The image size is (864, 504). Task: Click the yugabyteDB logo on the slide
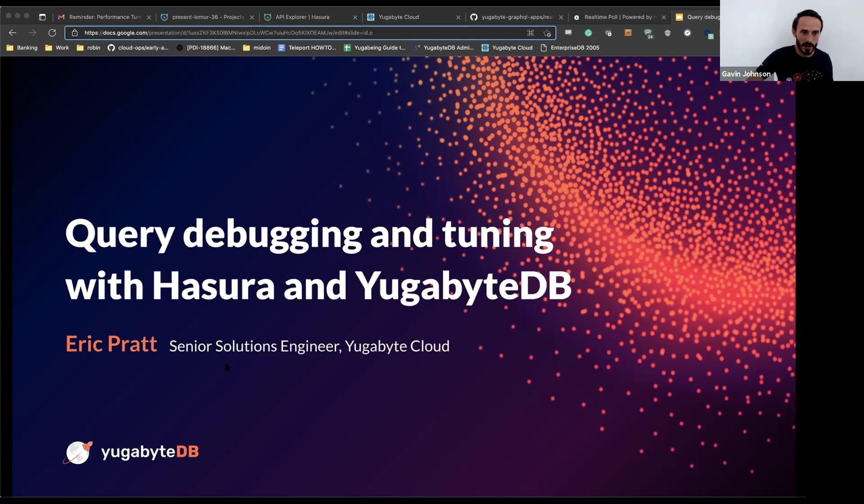tap(131, 452)
